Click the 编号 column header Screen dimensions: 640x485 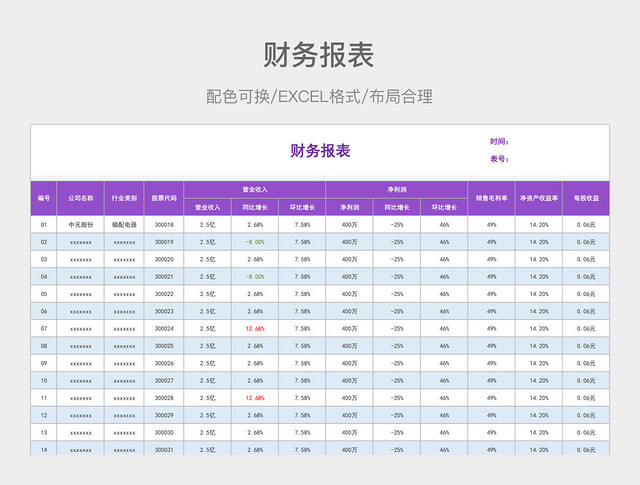click(x=44, y=198)
